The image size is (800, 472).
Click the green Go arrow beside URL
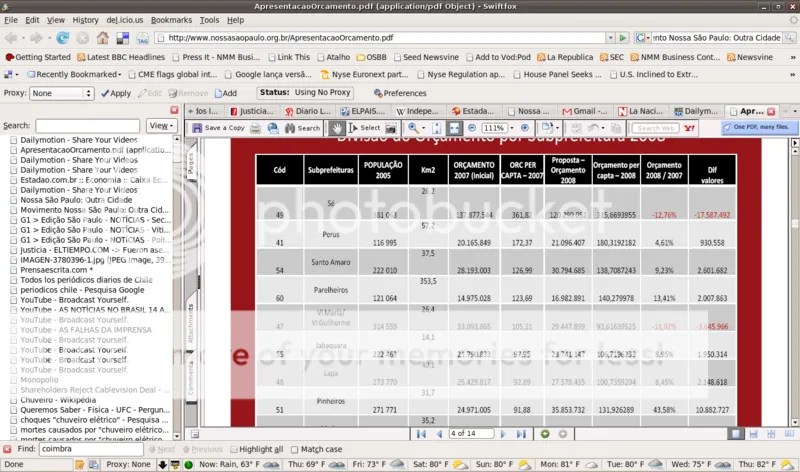(622, 38)
